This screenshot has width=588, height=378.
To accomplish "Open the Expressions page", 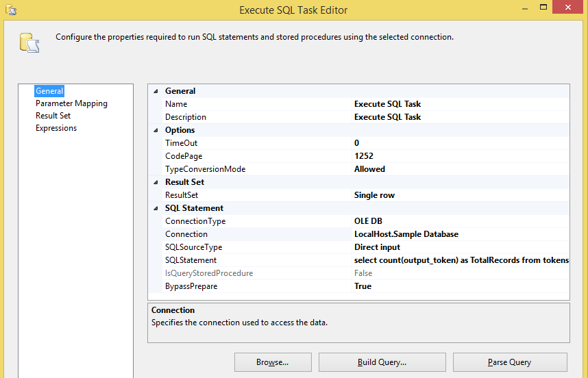I will 56,128.
